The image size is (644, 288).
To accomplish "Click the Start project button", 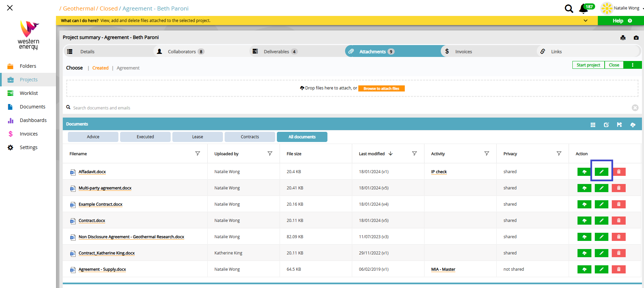I will point(588,65).
